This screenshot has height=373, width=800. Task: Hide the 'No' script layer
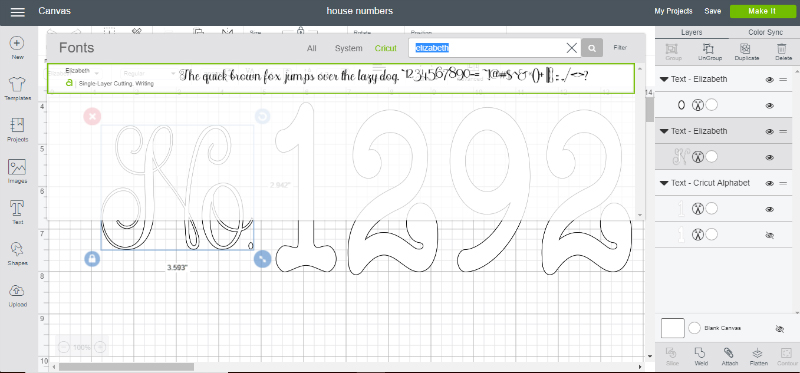(769, 158)
